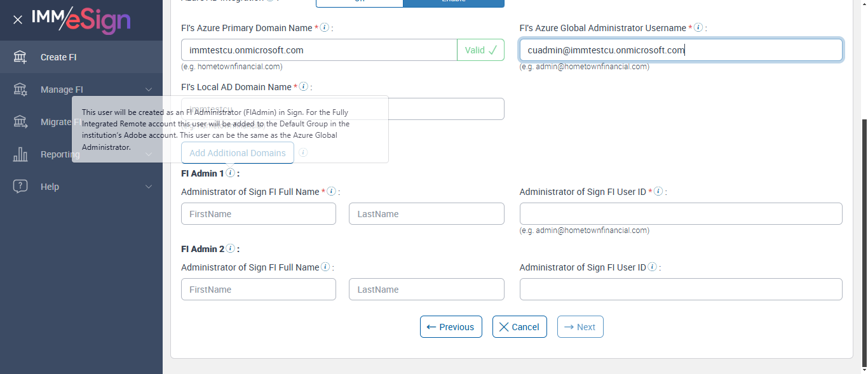Expand the Help menu chevron
868x374 pixels.
click(x=149, y=187)
